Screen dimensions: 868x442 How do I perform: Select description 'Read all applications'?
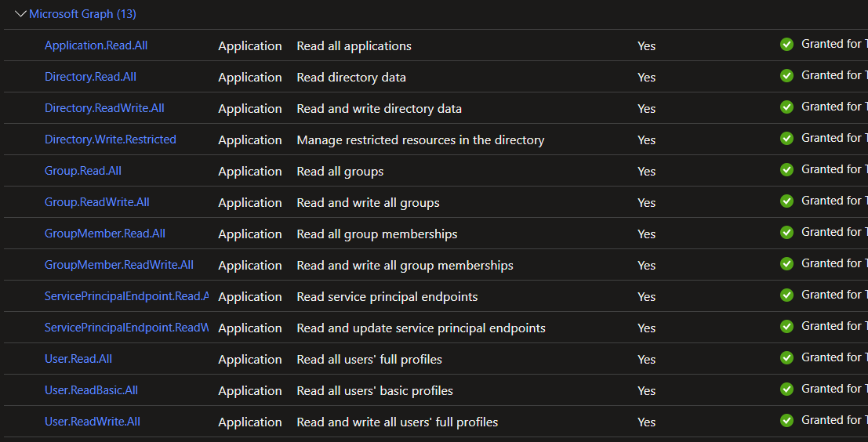[354, 46]
